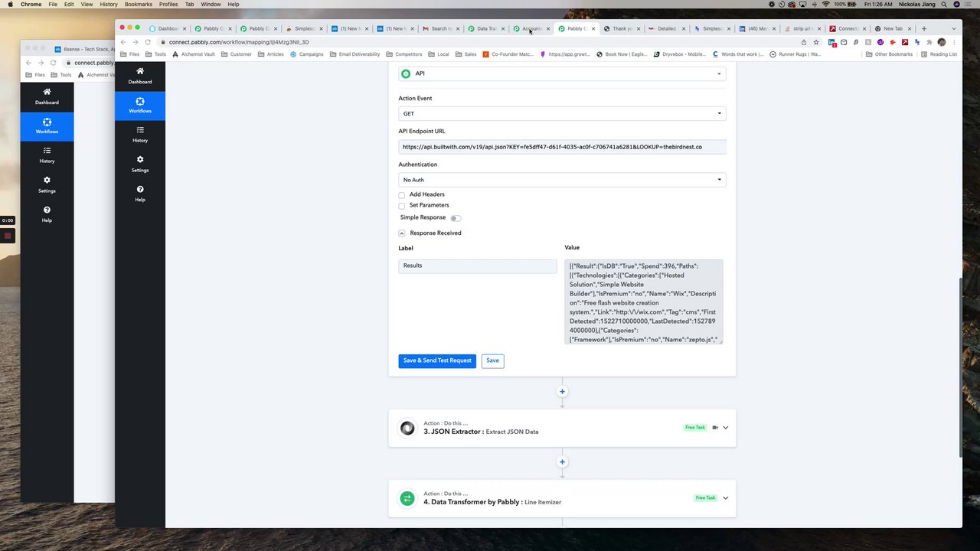980x551 pixels.
Task: Check the Add Headers checkbox
Action: pyautogui.click(x=402, y=195)
